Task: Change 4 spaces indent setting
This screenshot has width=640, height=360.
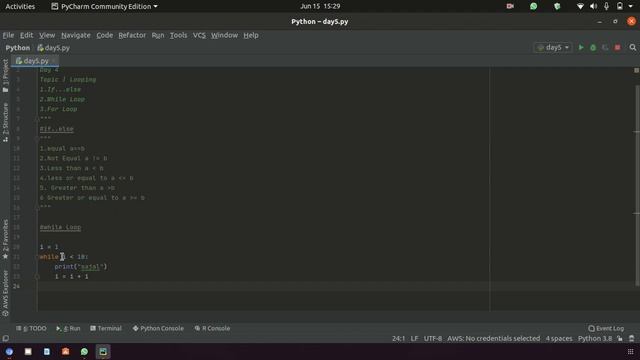Action: click(559, 338)
